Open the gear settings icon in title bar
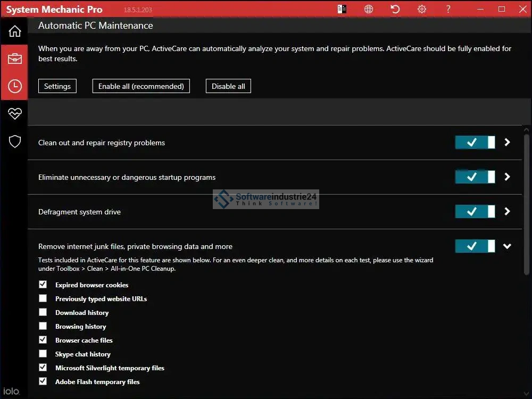 pos(422,9)
